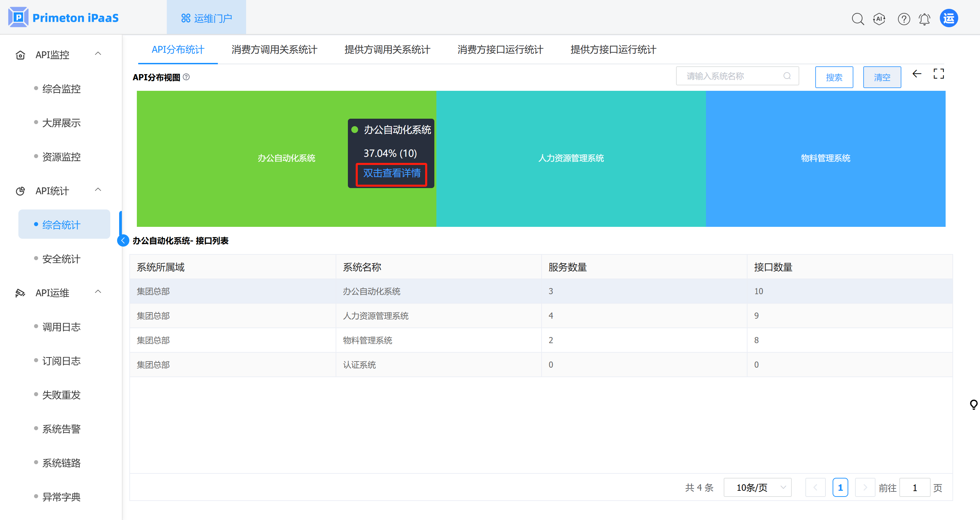This screenshot has height=520, width=980.
Task: Click the blue 物料管理系统 treemap block
Action: (825, 158)
